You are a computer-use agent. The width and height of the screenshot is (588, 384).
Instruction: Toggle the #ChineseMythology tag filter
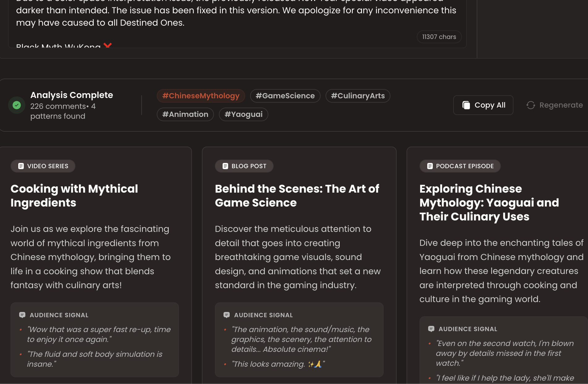(x=200, y=96)
